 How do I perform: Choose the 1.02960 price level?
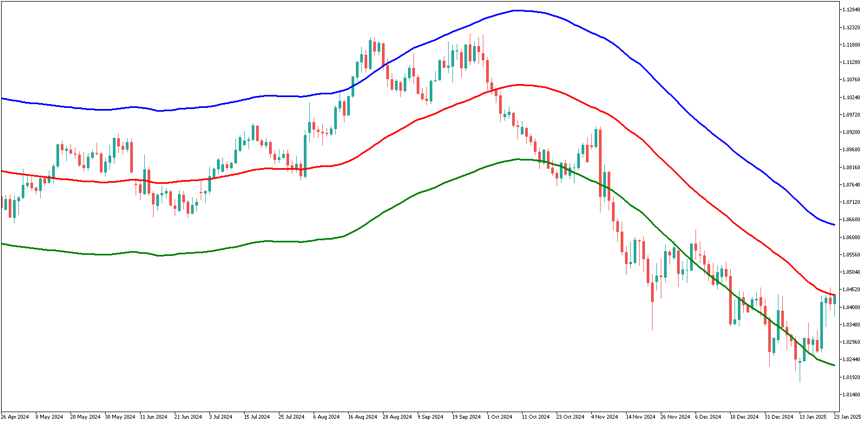click(x=851, y=342)
